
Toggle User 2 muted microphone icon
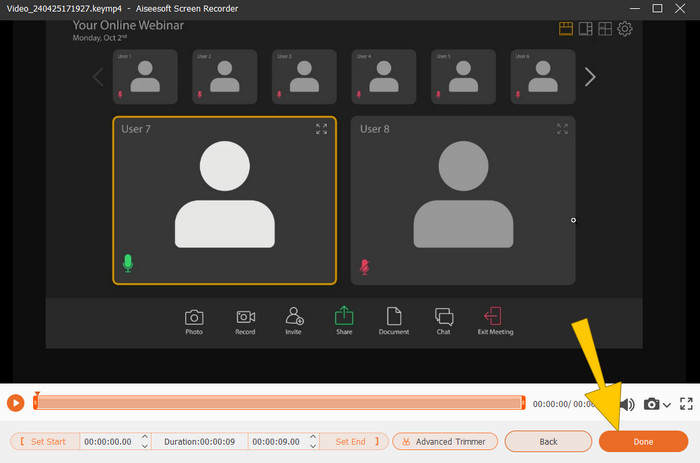pos(200,94)
